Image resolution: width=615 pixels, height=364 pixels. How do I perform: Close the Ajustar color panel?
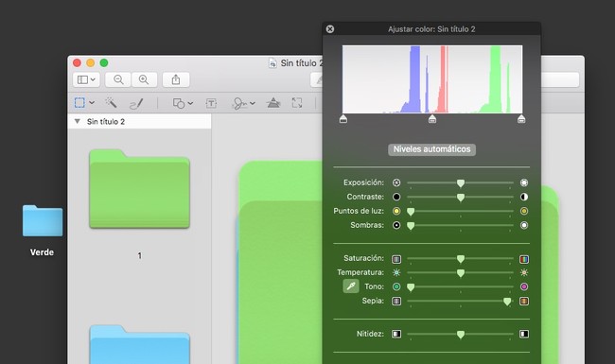pos(330,29)
